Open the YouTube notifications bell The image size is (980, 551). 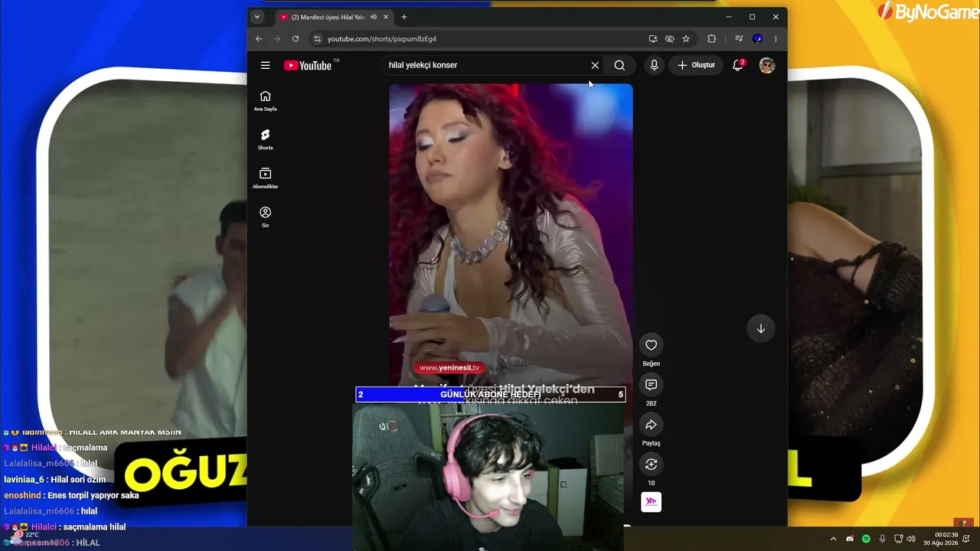click(x=738, y=65)
